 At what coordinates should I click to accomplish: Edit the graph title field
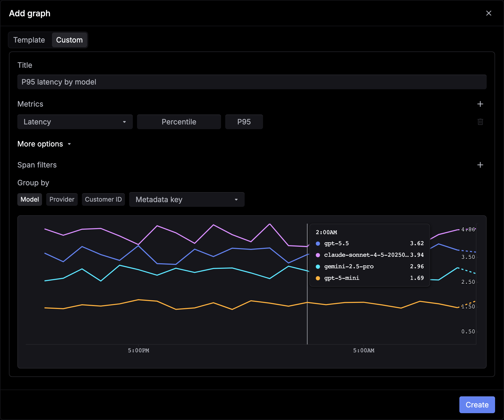click(252, 82)
